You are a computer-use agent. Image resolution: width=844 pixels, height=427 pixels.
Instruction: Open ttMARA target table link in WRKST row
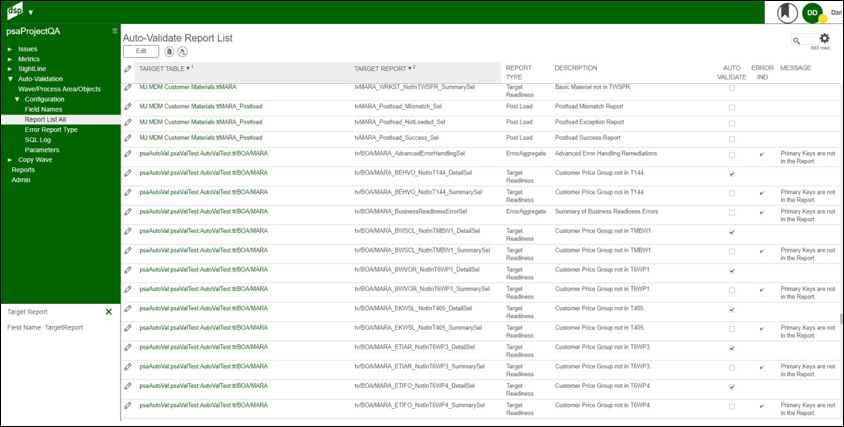click(188, 87)
